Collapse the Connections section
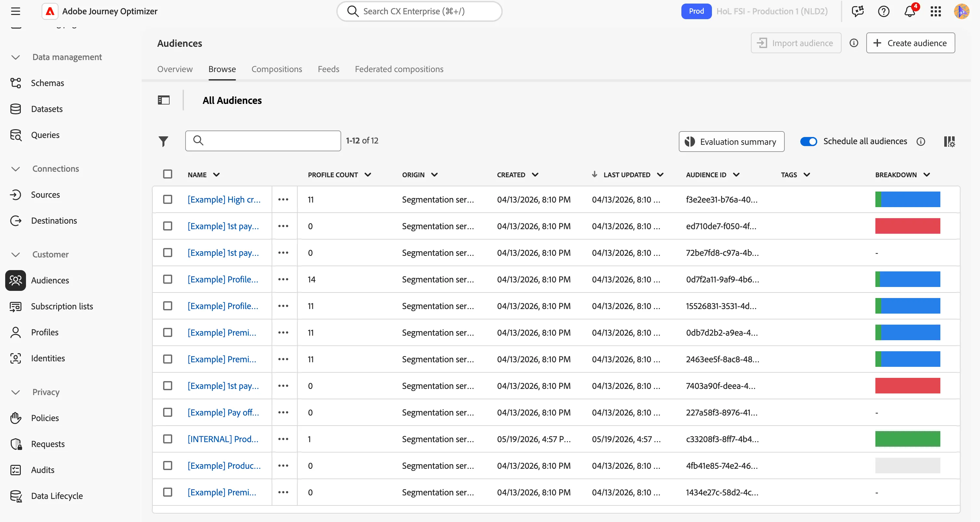Viewport: 980px width, 522px height. click(x=16, y=169)
